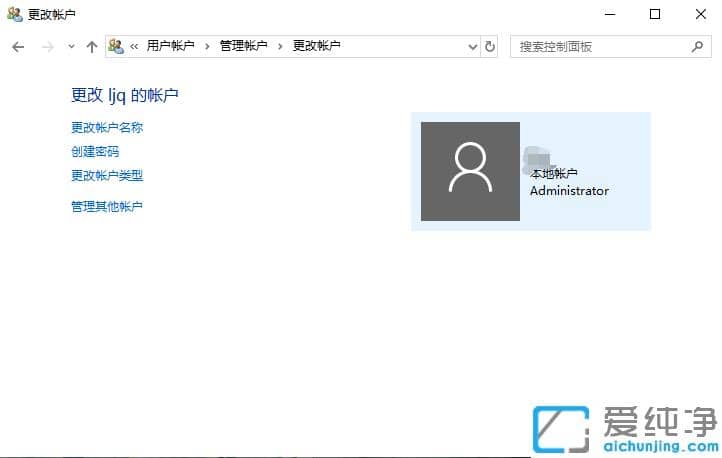Click the grey user avatar picture
Viewport: 722px width, 458px height.
tap(470, 171)
